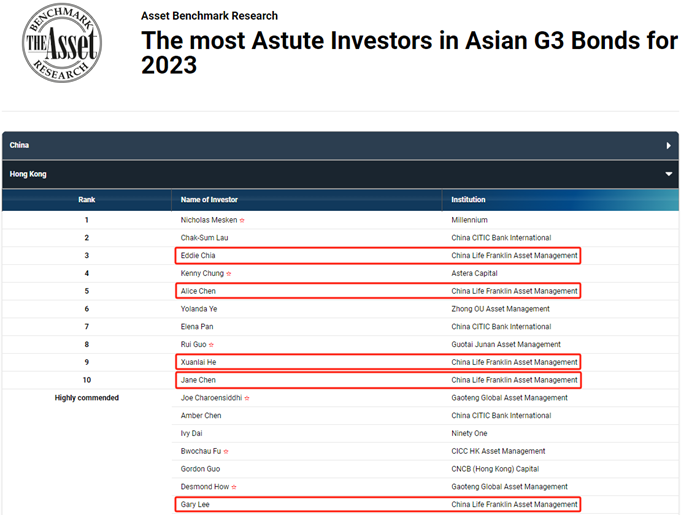
Task: Click the Highly commended rank label
Action: (x=86, y=398)
